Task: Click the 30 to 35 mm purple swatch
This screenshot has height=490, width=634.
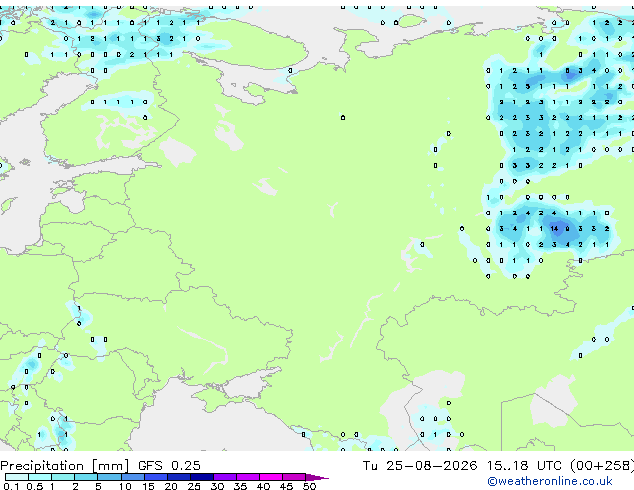Action: 224,477
